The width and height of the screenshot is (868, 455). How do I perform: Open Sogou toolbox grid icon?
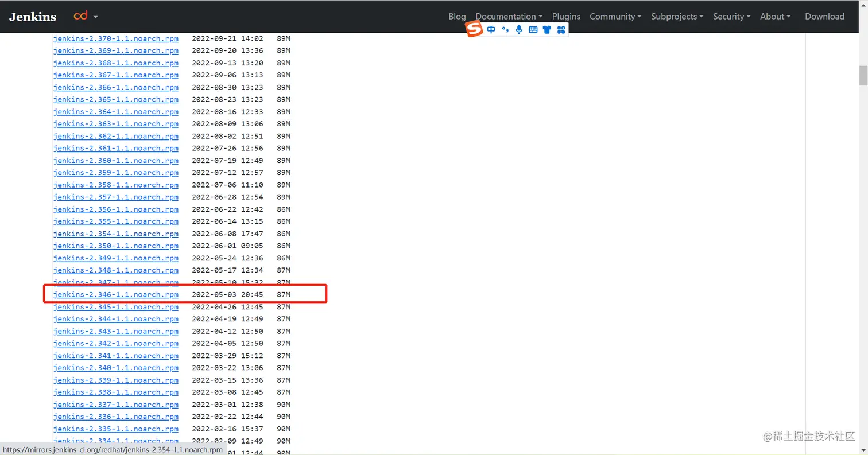(x=561, y=30)
